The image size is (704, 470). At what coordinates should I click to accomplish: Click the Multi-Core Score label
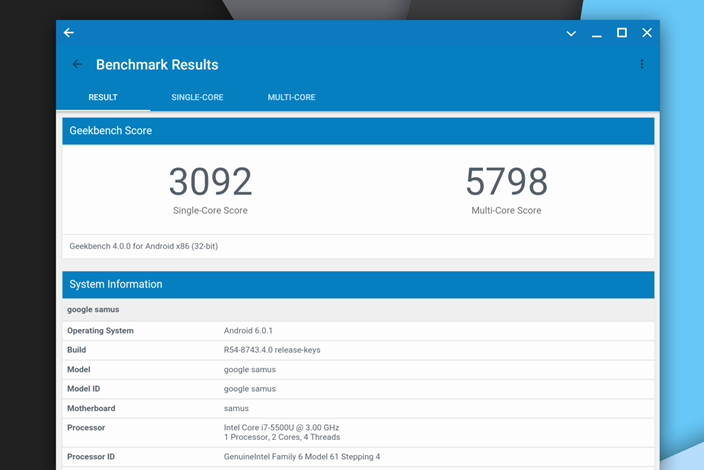pos(506,211)
